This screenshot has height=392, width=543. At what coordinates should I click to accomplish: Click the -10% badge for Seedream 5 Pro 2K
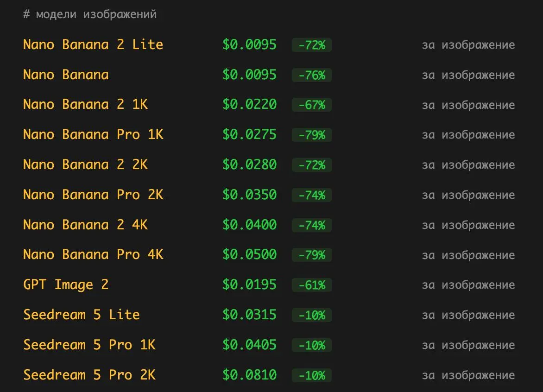312,376
